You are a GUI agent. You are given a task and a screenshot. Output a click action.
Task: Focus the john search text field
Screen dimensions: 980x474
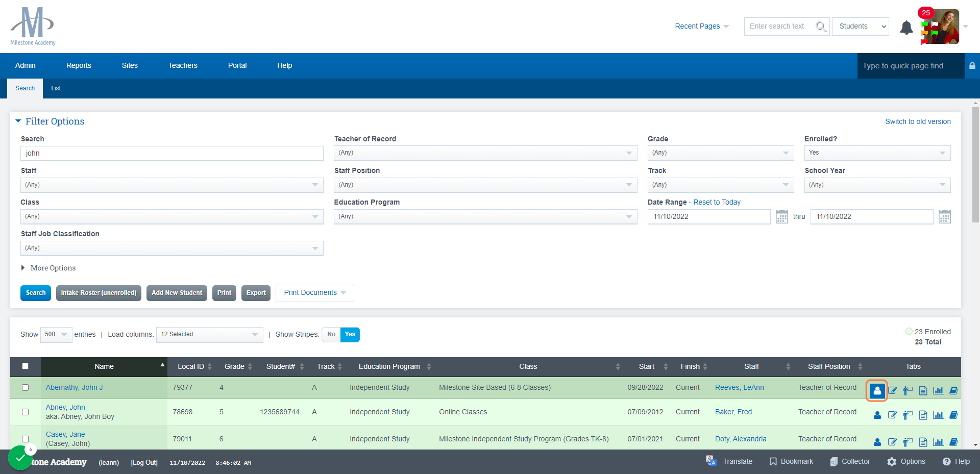coord(172,153)
